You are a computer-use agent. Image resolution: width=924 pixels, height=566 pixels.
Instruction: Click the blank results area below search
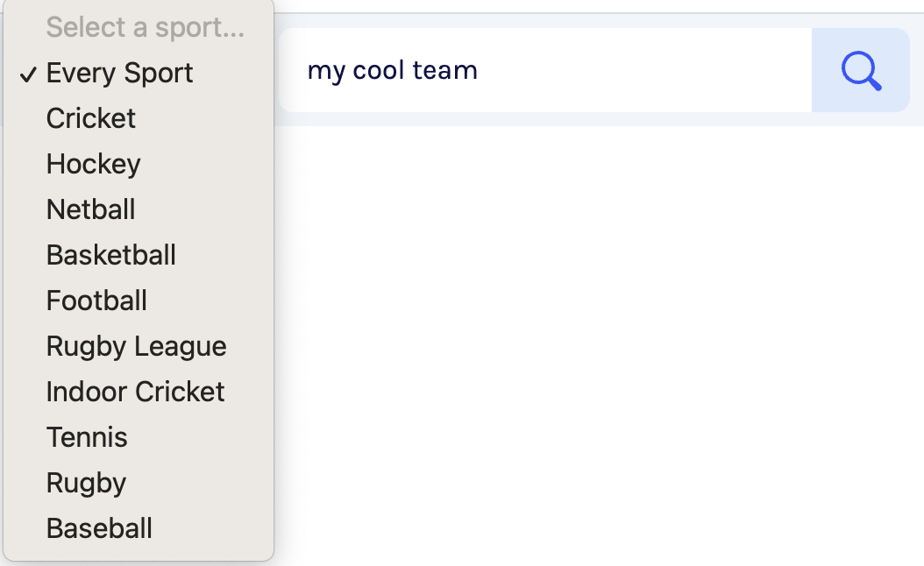coord(599,344)
